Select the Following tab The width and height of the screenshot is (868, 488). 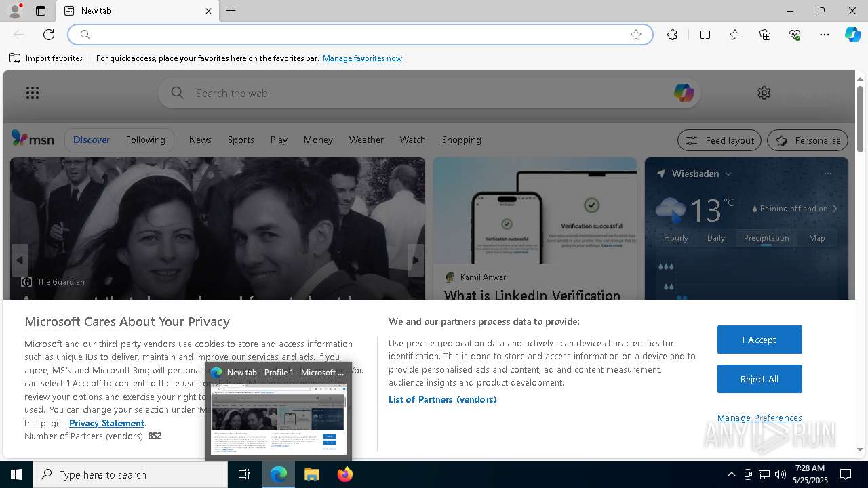[145, 140]
